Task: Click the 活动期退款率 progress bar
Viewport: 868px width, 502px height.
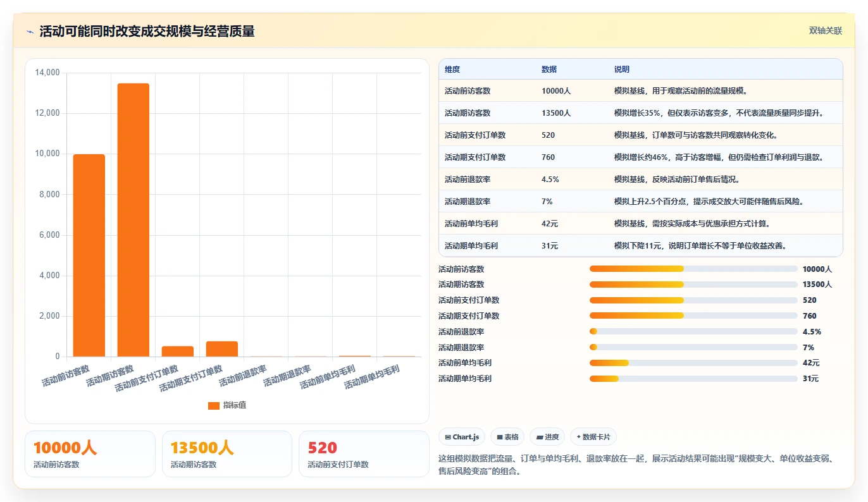Action: pyautogui.click(x=693, y=347)
